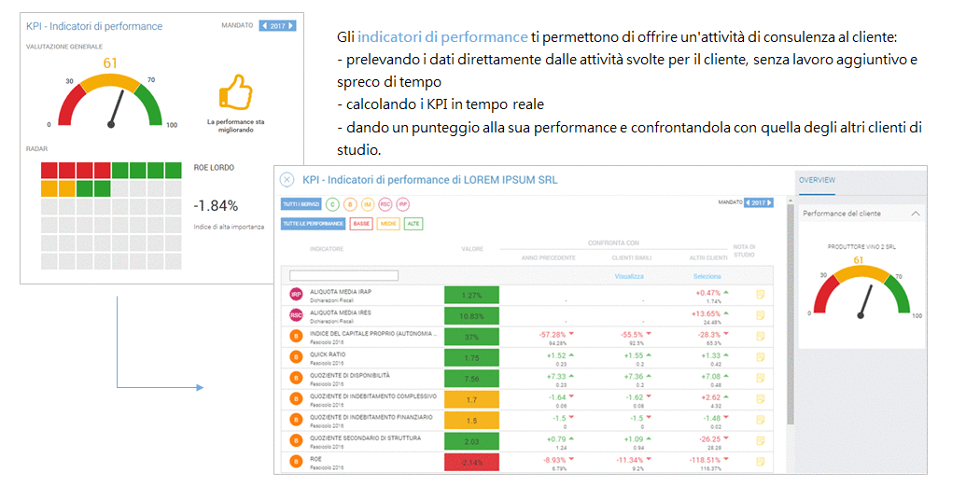Click Seleziona link under Altri Clienti
980x485 pixels.
tap(707, 276)
